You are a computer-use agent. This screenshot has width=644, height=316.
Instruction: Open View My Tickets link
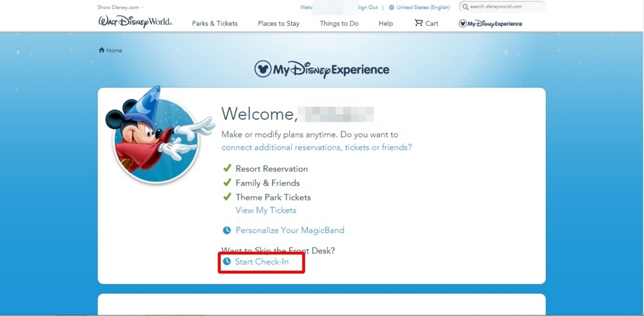pos(266,210)
